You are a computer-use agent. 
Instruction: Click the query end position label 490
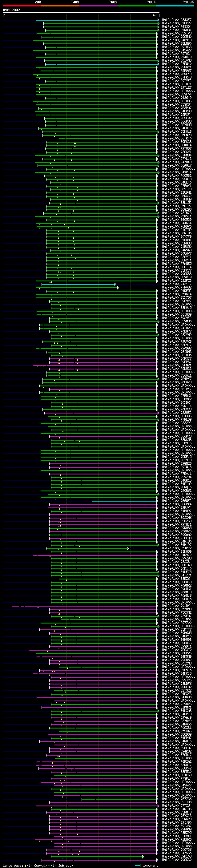(155, 15)
